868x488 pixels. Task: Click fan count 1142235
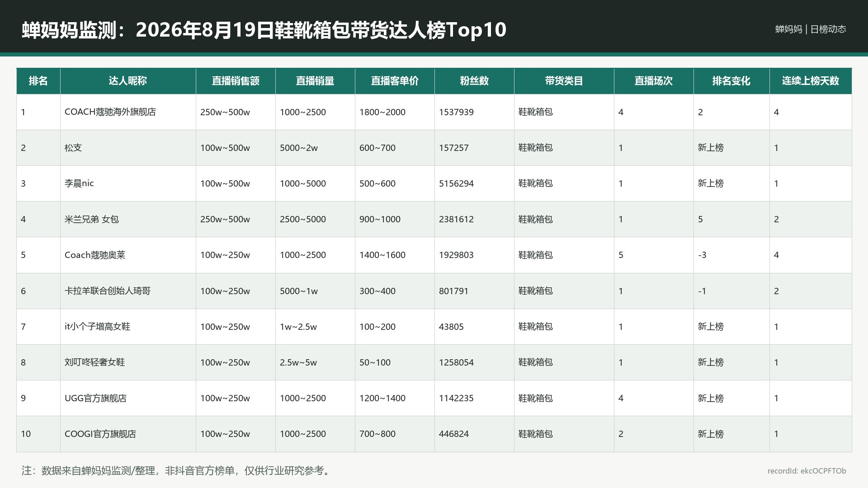[x=456, y=398]
